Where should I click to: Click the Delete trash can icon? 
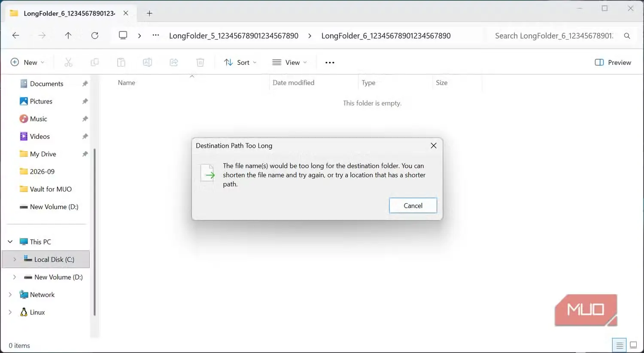pos(200,63)
